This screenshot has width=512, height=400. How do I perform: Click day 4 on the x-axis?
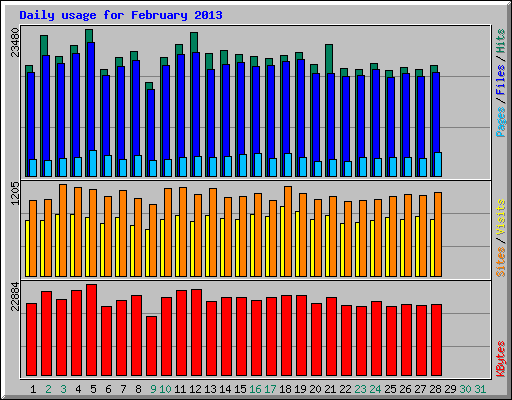pos(78,389)
